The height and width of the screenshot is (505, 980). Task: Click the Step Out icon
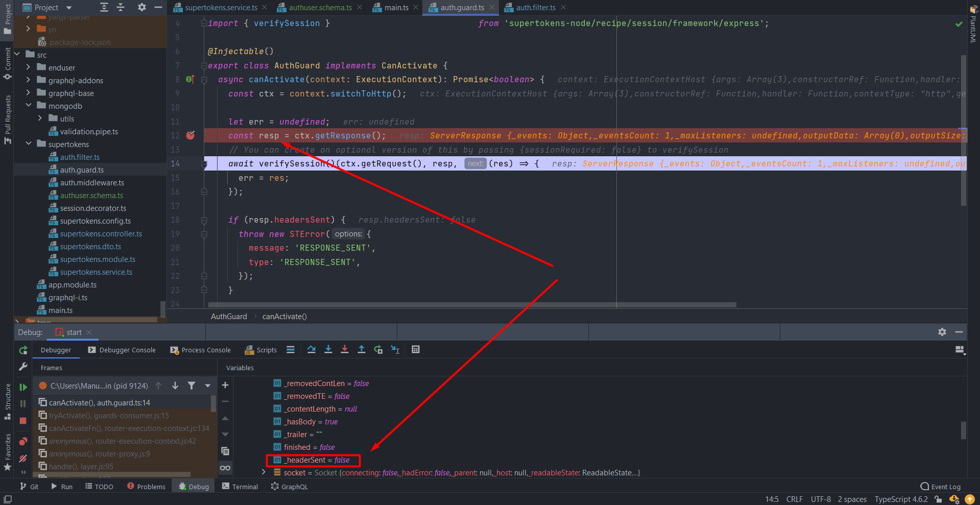click(x=362, y=350)
